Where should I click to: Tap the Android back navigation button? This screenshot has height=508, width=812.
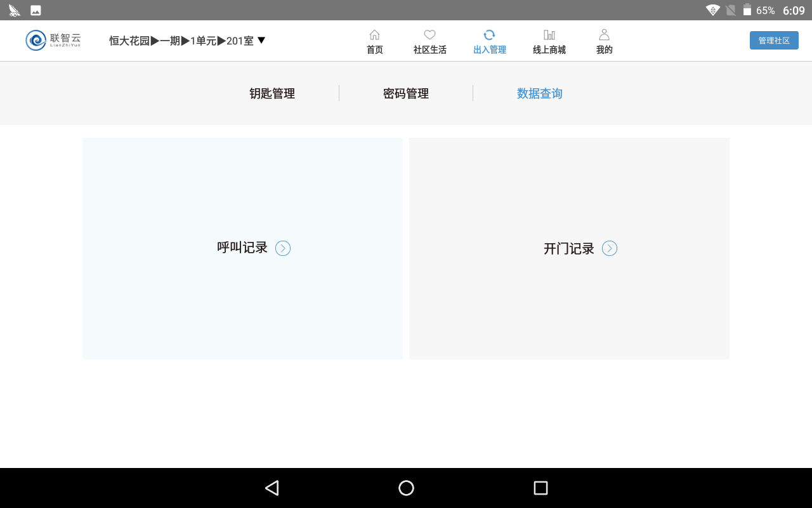pos(272,488)
